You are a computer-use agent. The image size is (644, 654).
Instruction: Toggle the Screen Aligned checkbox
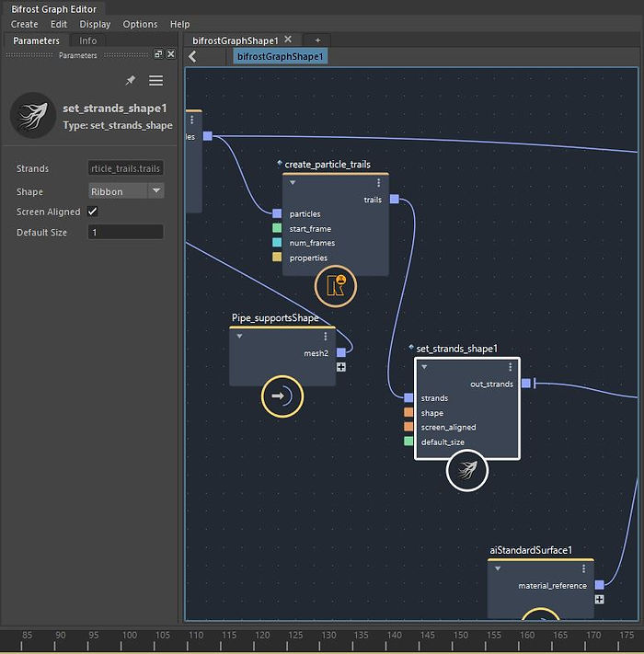click(93, 212)
